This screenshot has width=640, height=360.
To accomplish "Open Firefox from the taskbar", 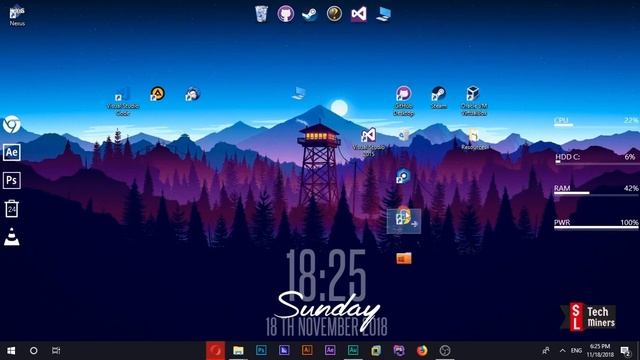I will (x=422, y=351).
